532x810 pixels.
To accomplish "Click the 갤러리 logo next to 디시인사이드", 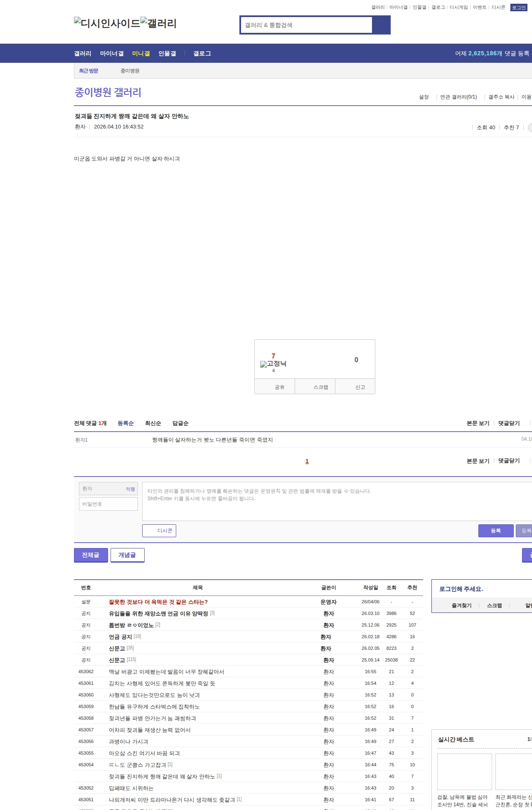I will click(158, 23).
